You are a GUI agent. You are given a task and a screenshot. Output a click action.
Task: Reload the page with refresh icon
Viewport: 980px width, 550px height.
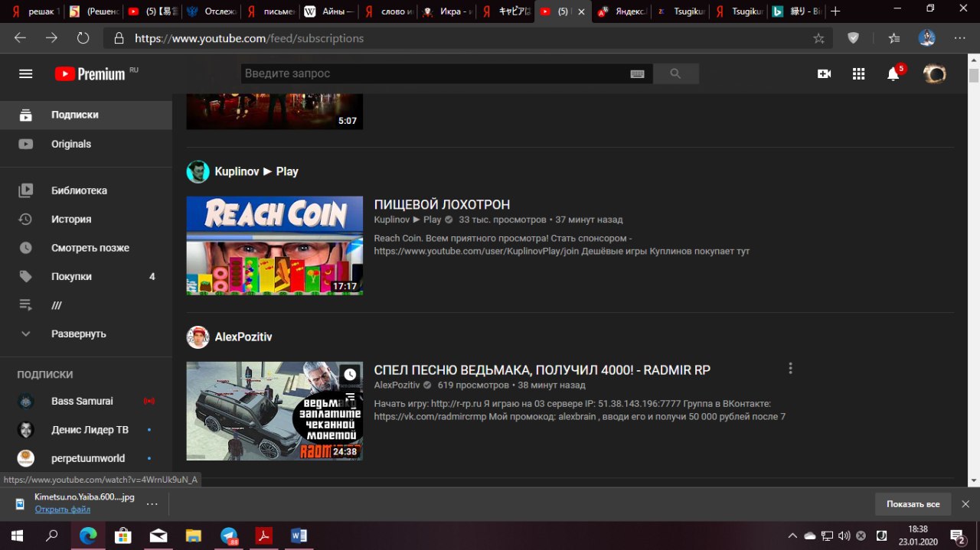tap(83, 37)
